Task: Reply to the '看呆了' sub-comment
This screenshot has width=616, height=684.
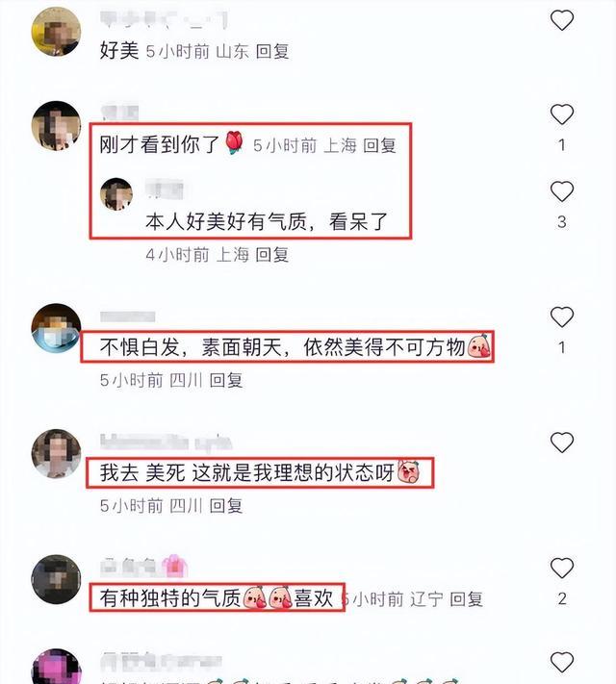Action: tap(271, 254)
